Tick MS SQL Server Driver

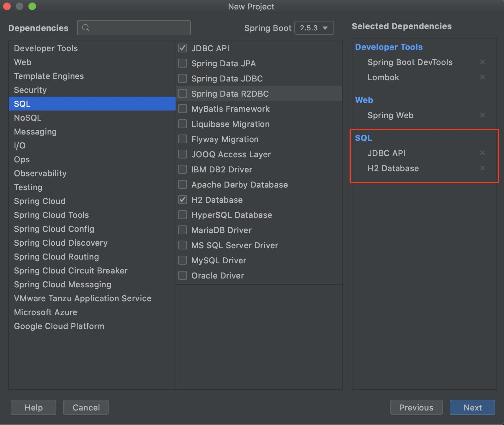pos(183,245)
